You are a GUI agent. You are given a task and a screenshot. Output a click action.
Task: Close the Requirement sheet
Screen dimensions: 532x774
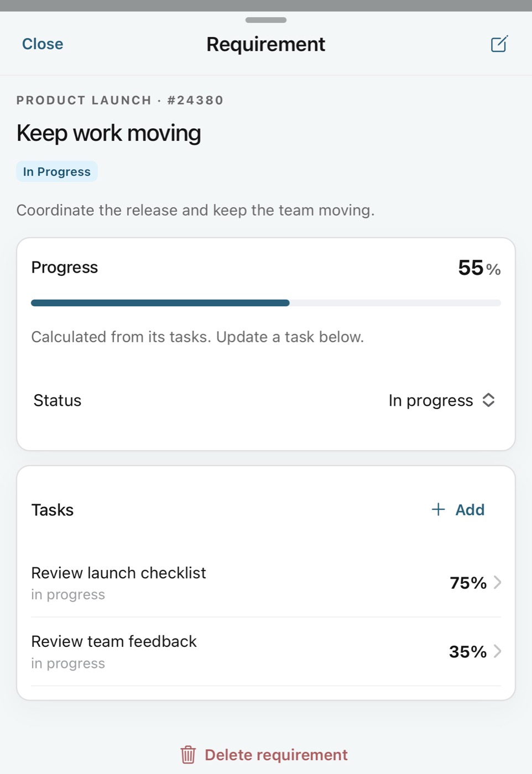(43, 44)
